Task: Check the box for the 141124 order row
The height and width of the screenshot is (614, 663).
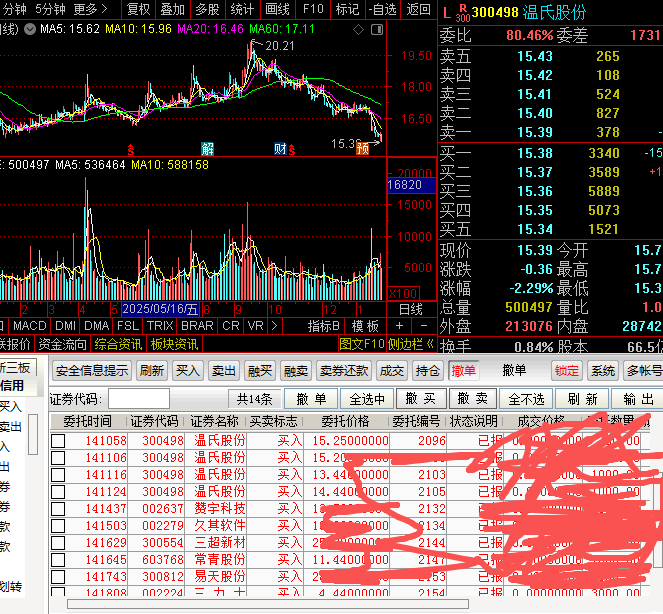Action: click(x=58, y=492)
